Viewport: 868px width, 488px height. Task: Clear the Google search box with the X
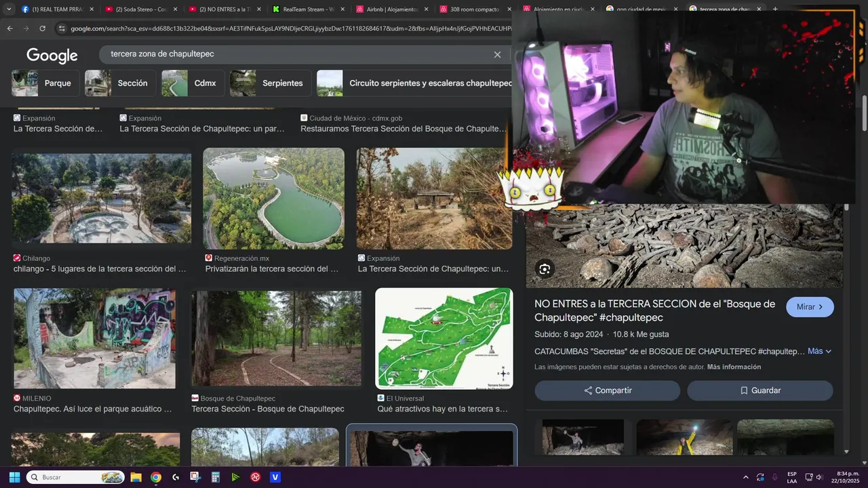[497, 54]
